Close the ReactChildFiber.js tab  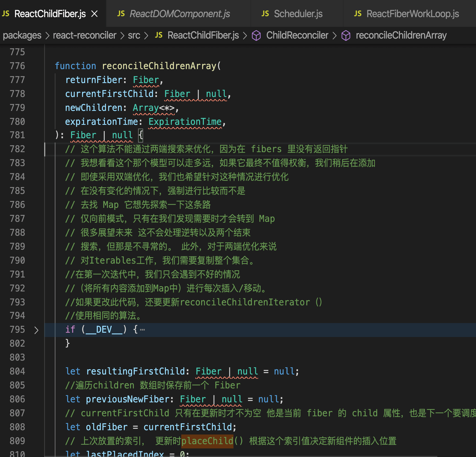click(x=94, y=14)
